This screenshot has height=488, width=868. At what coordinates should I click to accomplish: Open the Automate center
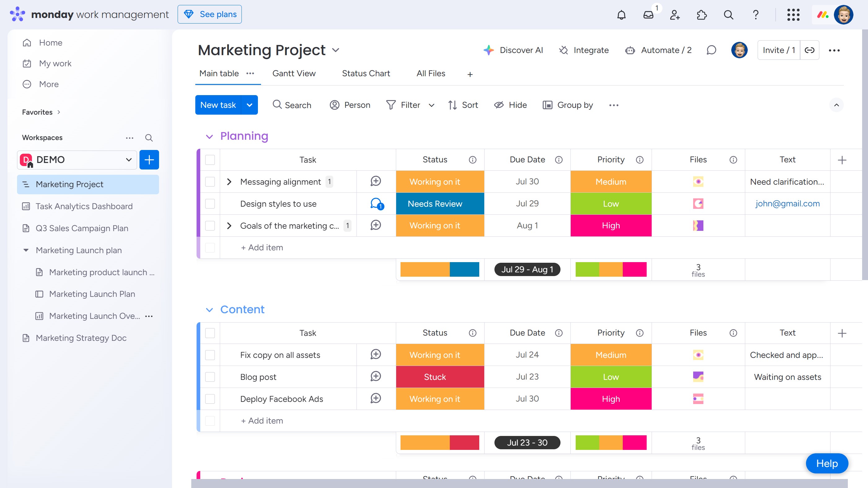[x=658, y=50]
